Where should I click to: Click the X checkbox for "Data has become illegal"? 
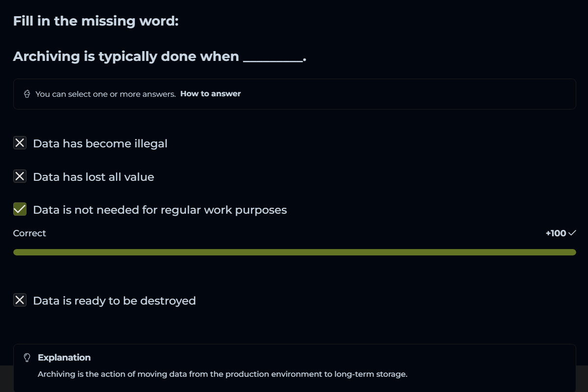20,143
